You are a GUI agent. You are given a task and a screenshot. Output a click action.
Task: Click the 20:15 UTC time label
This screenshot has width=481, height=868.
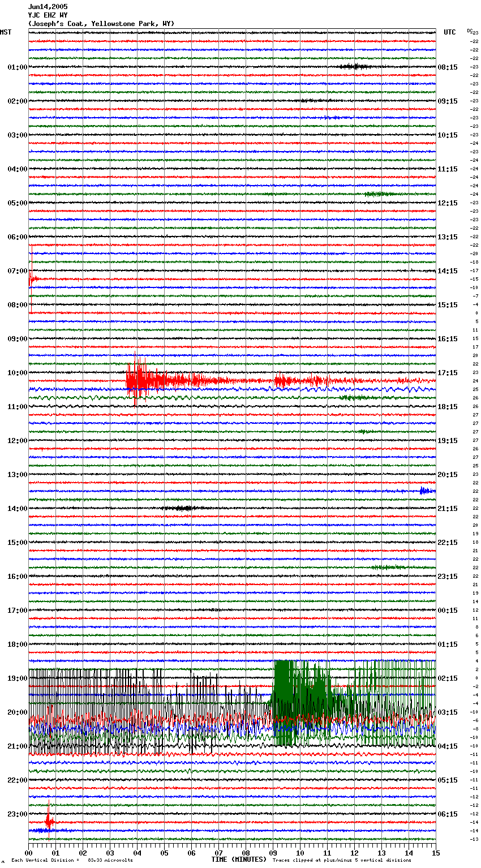pyautogui.click(x=448, y=475)
